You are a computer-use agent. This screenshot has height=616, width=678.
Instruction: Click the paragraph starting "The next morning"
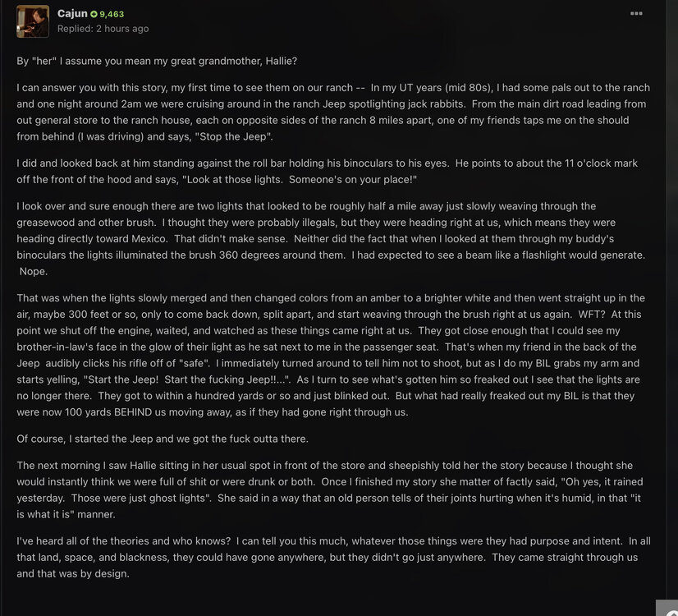click(328, 490)
